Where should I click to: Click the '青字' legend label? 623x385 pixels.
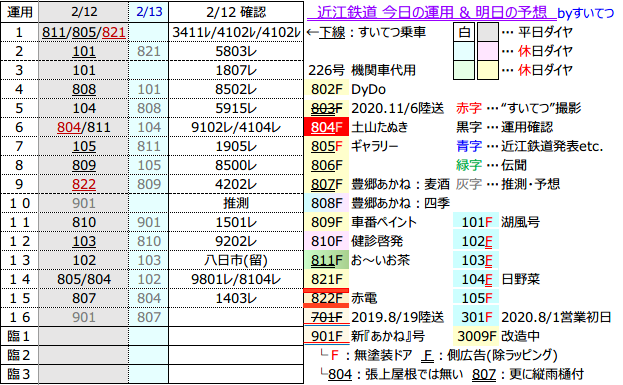click(x=469, y=146)
